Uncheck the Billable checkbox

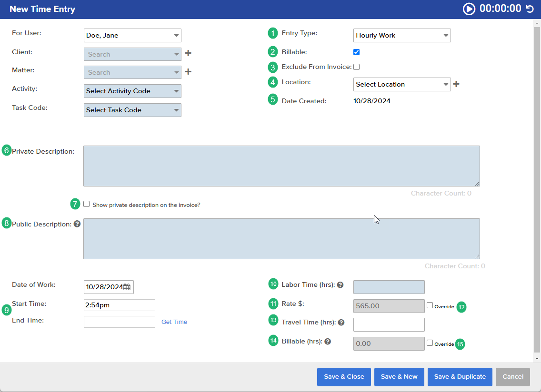(x=356, y=51)
